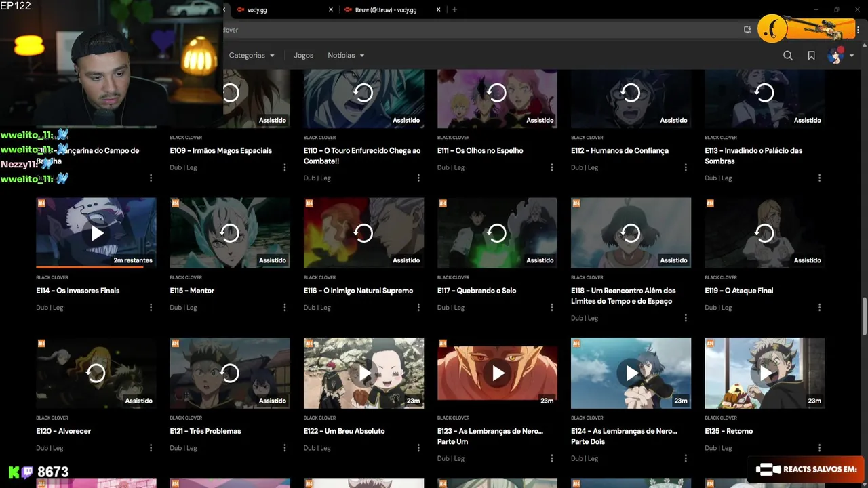The image size is (868, 488).
Task: Switch to the tteuw (@tteuw) tab
Action: [386, 9]
